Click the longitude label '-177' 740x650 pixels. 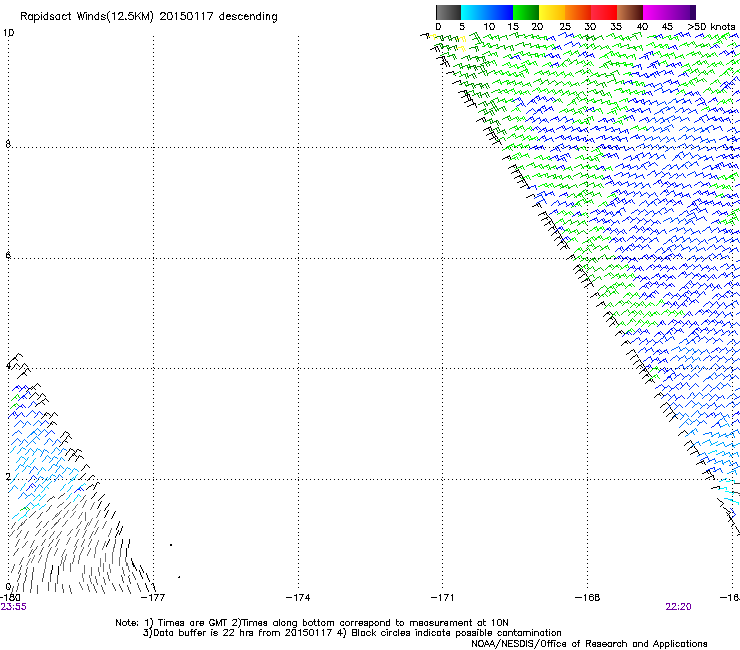[x=153, y=597]
